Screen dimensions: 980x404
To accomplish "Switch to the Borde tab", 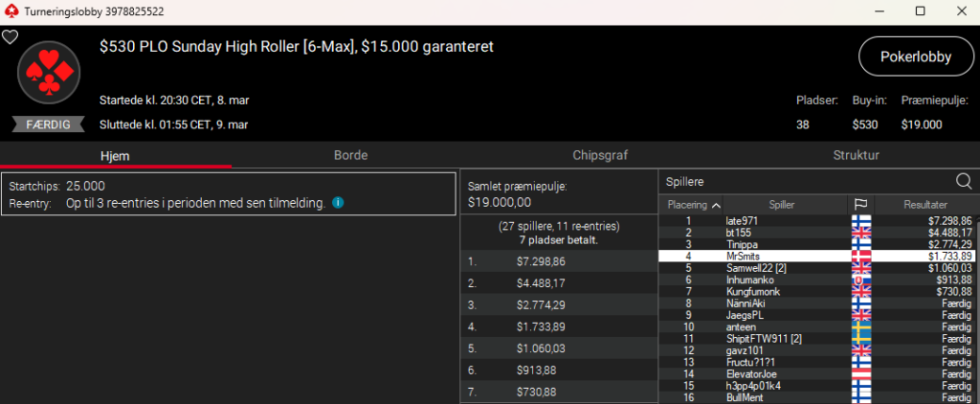I will [350, 155].
